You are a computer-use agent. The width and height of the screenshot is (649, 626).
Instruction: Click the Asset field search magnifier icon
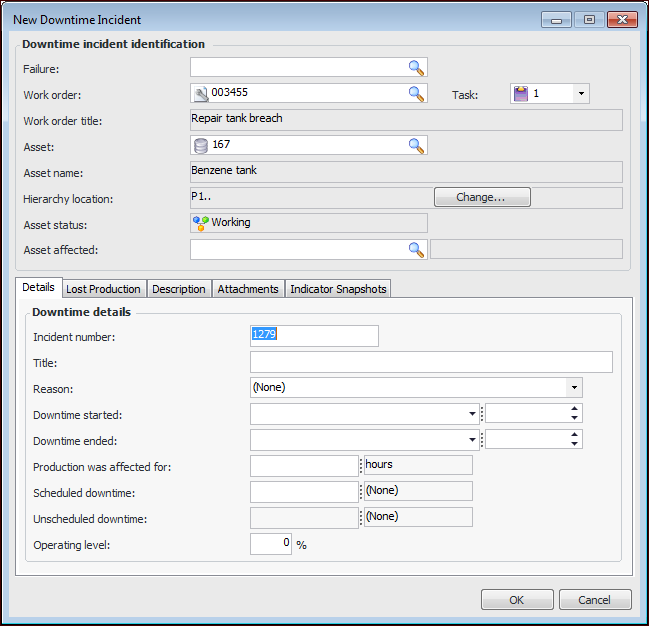pyautogui.click(x=416, y=146)
